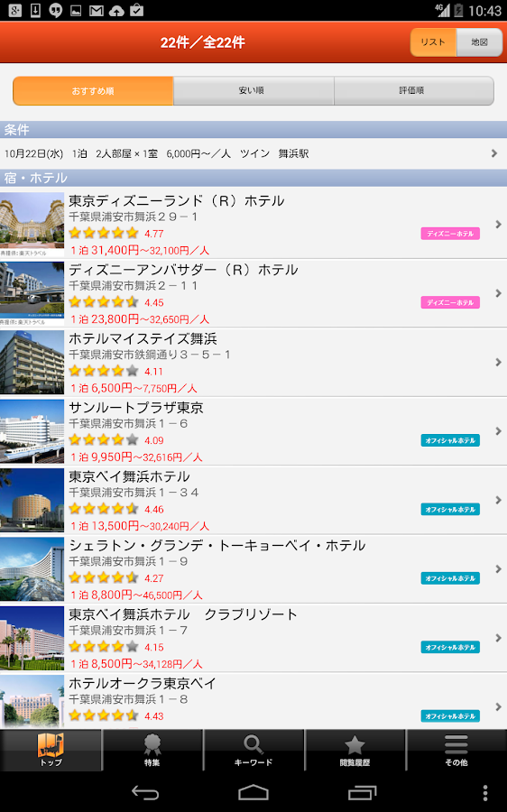Expand the 条件 search conditions row
Viewport: 507px width, 812px height.
click(253, 153)
